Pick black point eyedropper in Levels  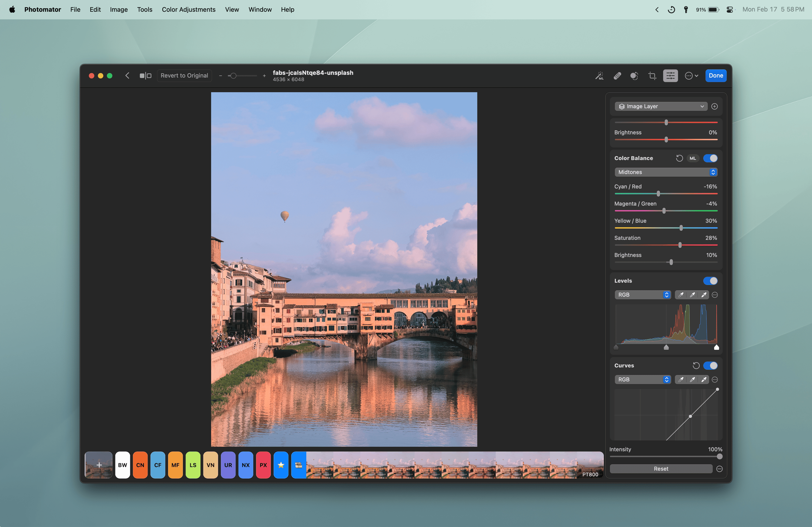[681, 295]
